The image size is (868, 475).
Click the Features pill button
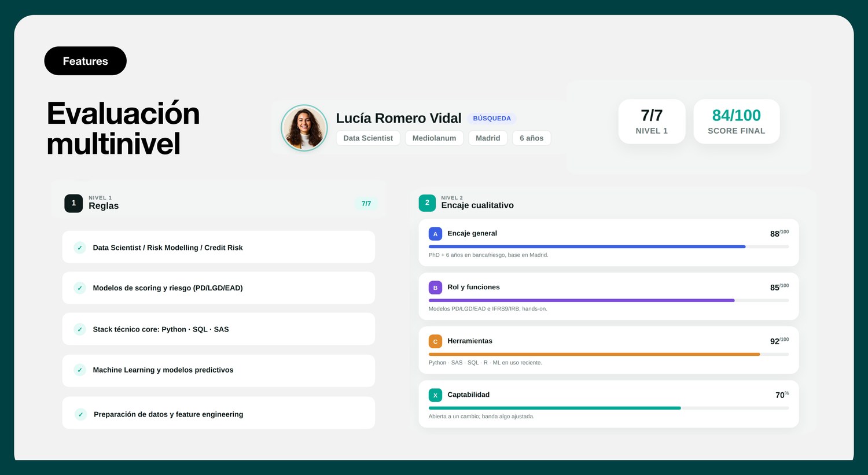click(x=85, y=61)
